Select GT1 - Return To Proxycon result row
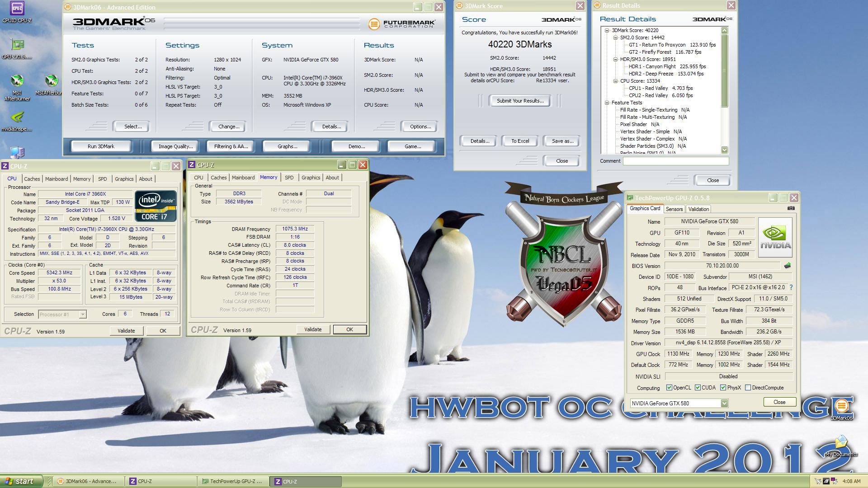The height and width of the screenshot is (488, 868). [x=672, y=45]
